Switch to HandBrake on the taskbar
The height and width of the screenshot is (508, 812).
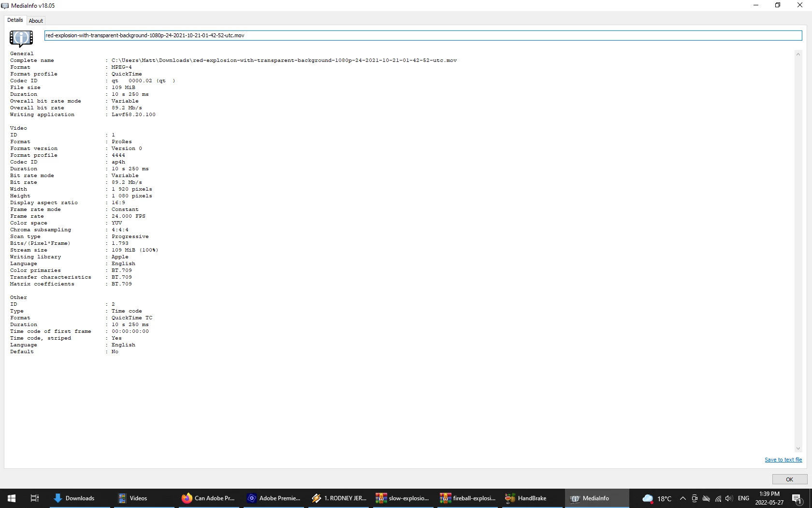pyautogui.click(x=532, y=498)
